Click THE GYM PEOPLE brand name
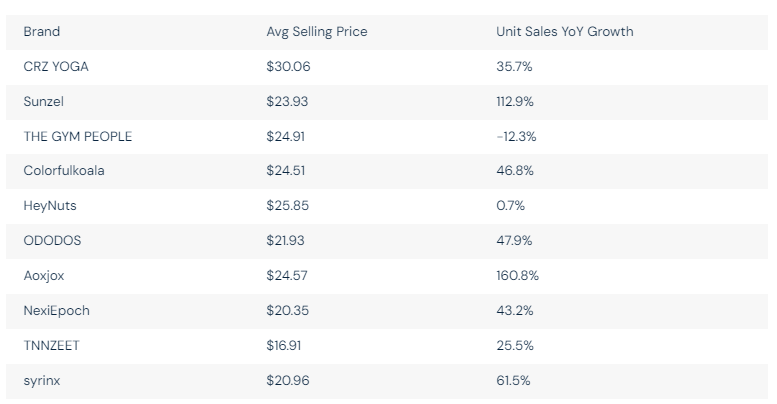777x404 pixels. pos(77,136)
